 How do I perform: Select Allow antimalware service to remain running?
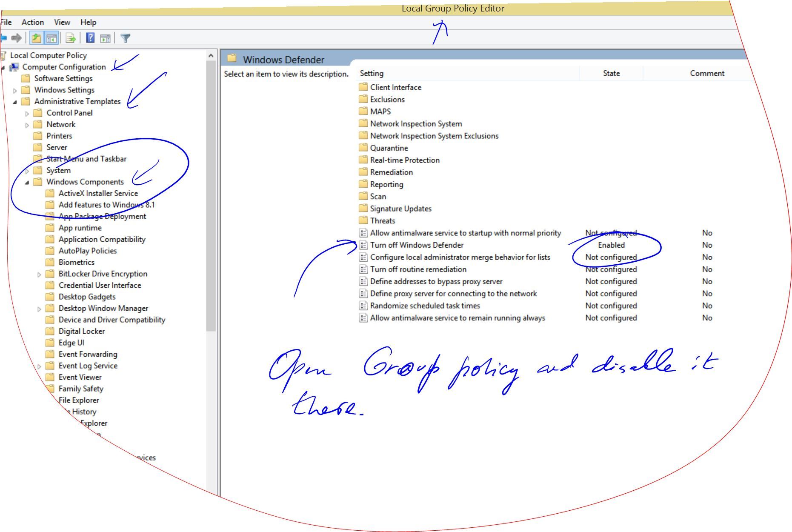pyautogui.click(x=457, y=317)
